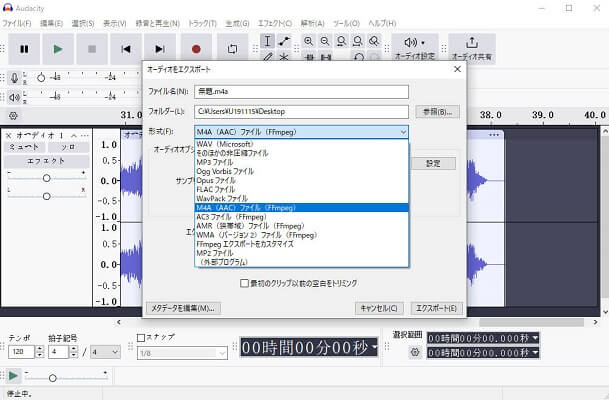Click the Zoom In icon
609x400 pixels.
pyautogui.click(x=308, y=41)
